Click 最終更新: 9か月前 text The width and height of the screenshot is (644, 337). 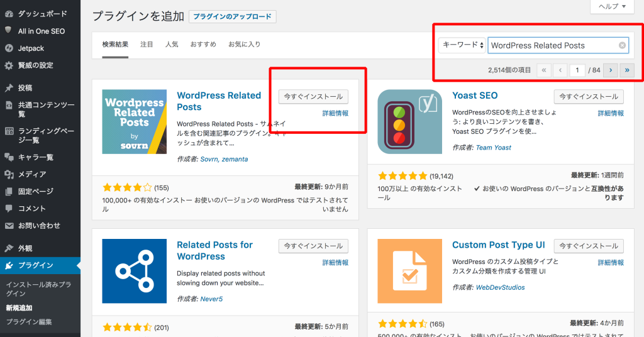[x=321, y=187]
